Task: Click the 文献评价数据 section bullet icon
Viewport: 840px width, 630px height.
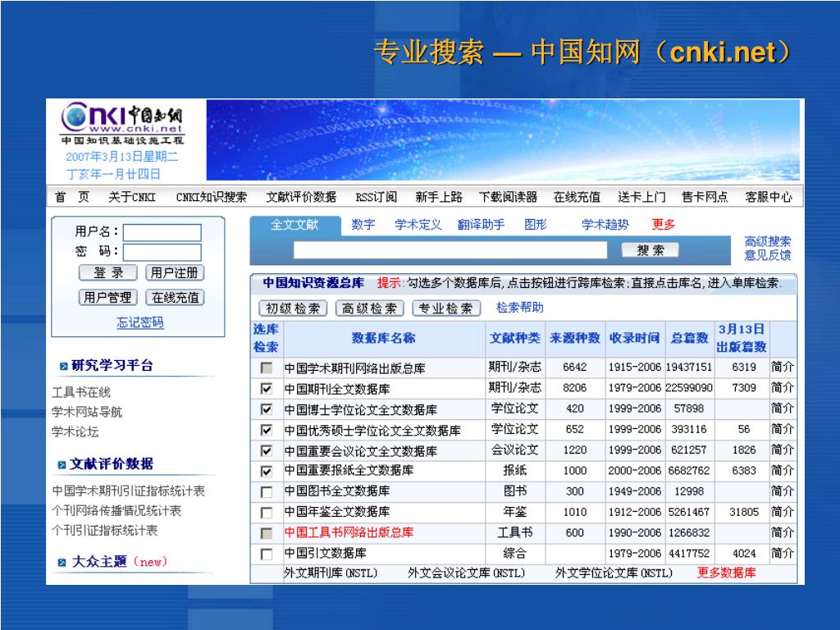Action: click(x=62, y=464)
